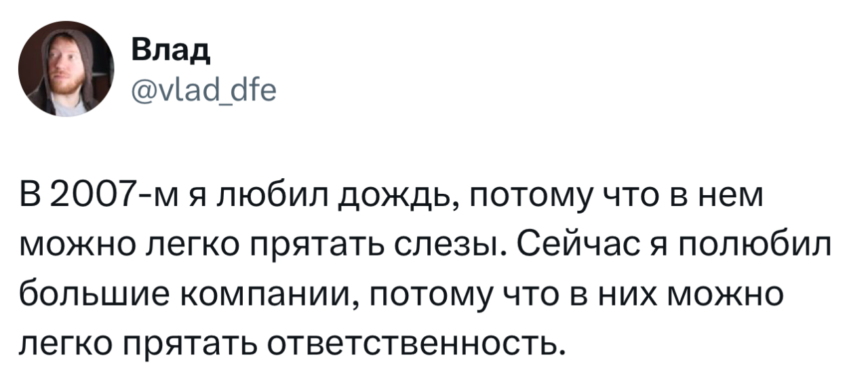868x387 pixels.
Task: Click the word "ответственность" in the tweet
Action: coord(415,346)
